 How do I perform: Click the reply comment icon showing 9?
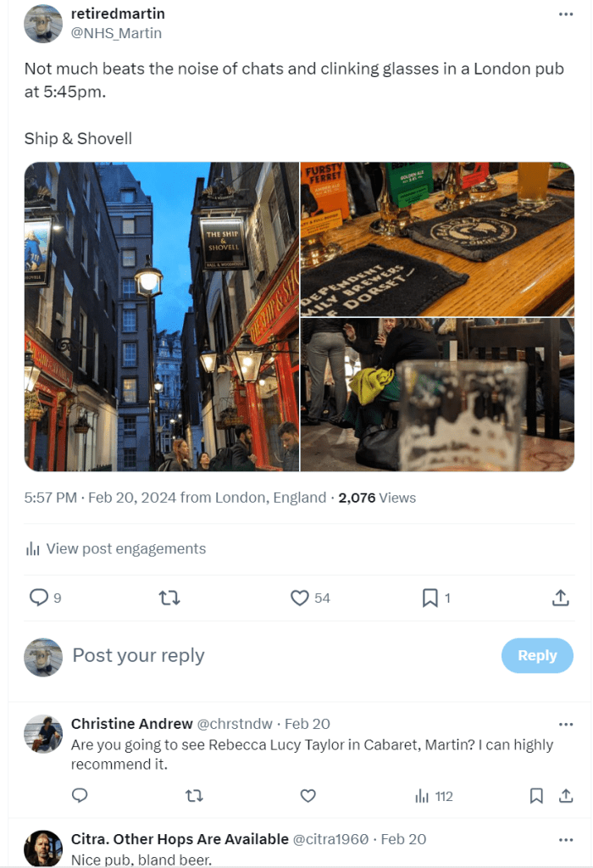tap(39, 598)
